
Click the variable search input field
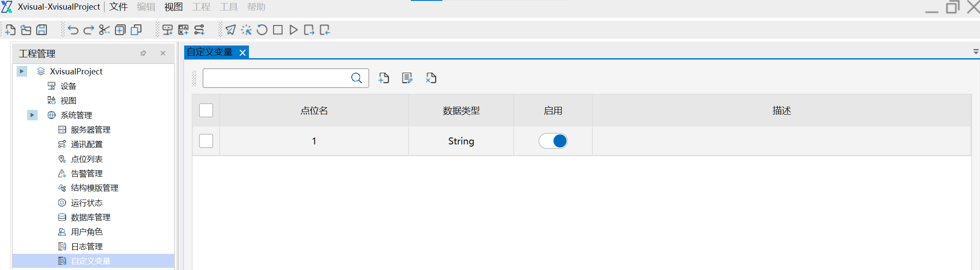coord(276,78)
